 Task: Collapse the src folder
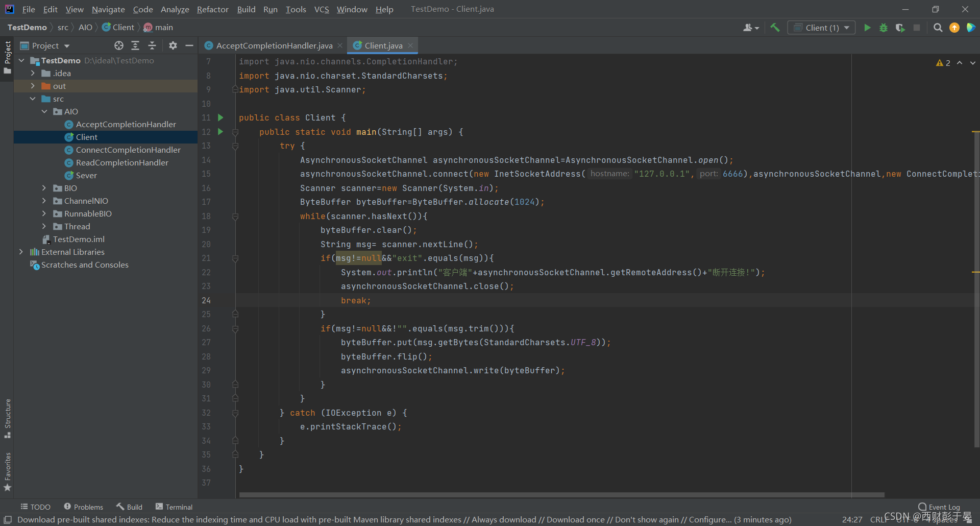[x=33, y=99]
